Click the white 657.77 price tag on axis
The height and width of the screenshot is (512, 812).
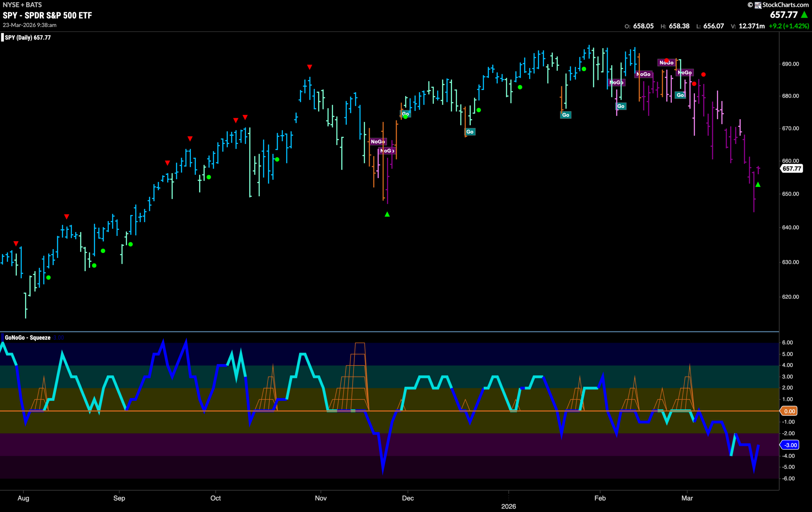tap(791, 169)
